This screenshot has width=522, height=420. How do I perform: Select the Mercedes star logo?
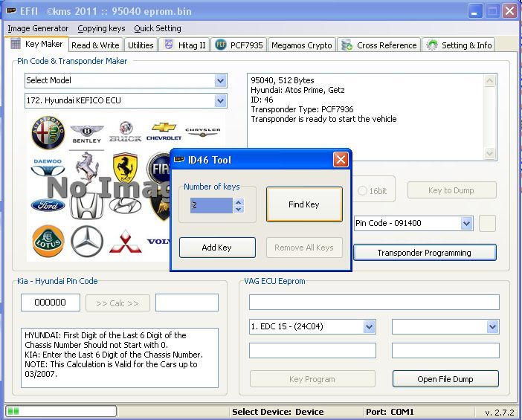(87, 242)
